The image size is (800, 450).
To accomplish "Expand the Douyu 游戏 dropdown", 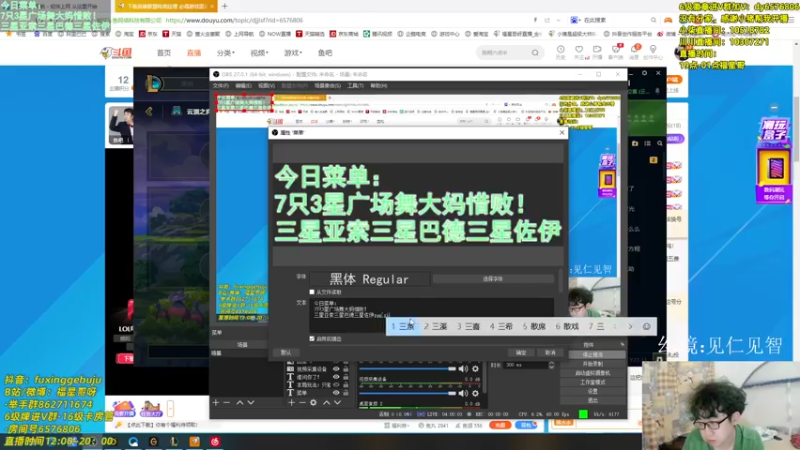I will (293, 53).
